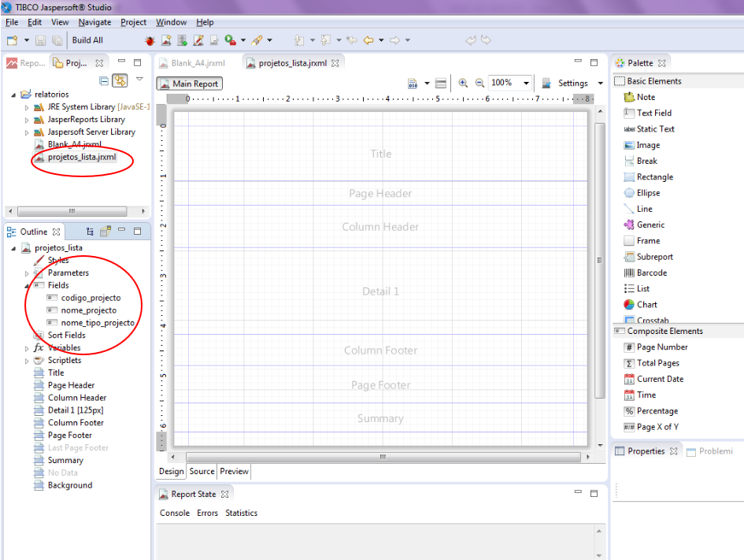Click the zoom in magnifier icon

pyautogui.click(x=463, y=83)
